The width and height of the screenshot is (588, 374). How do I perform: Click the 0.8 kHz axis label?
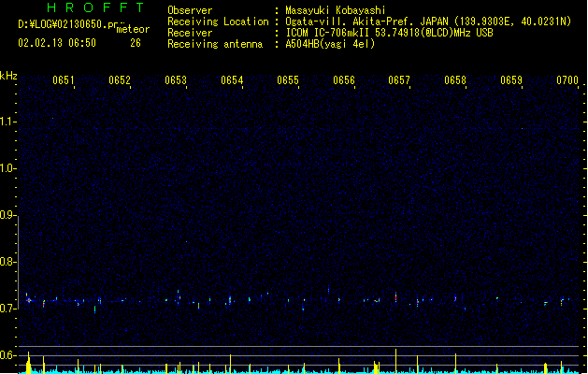(x=7, y=262)
